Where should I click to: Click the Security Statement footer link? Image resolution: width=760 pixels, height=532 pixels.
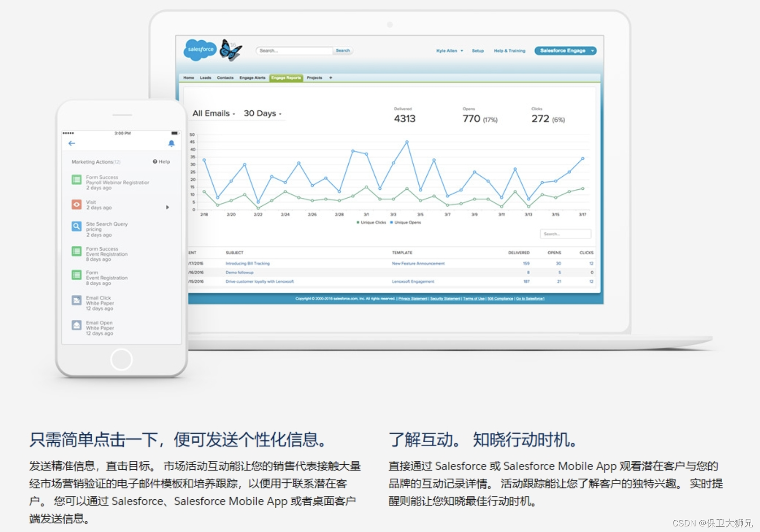pos(445,298)
